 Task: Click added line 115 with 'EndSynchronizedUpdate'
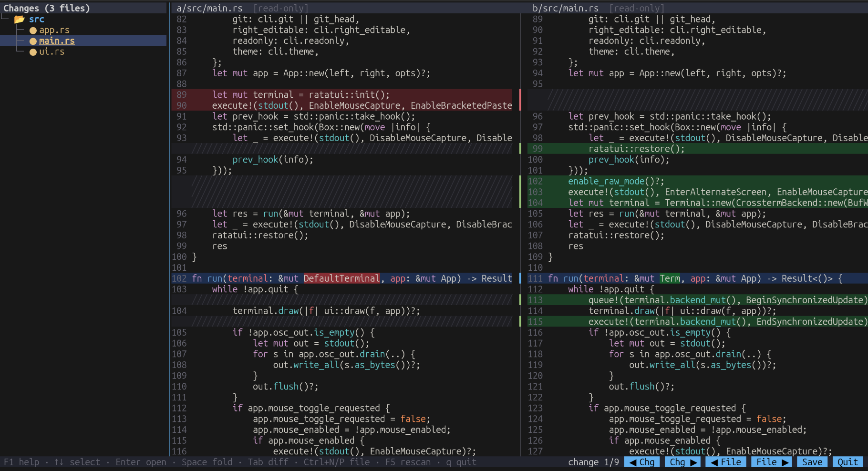(x=698, y=322)
